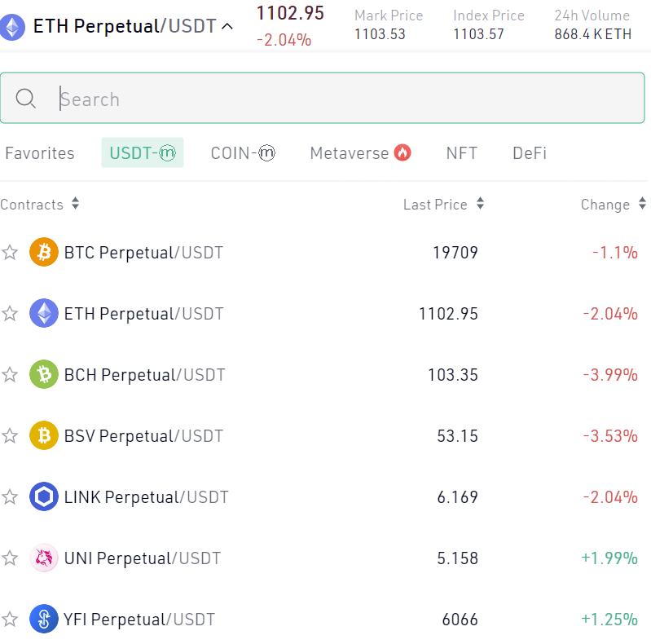Image resolution: width=651 pixels, height=644 pixels.
Task: Click the Bitcoin coin icon
Action: coord(44,253)
